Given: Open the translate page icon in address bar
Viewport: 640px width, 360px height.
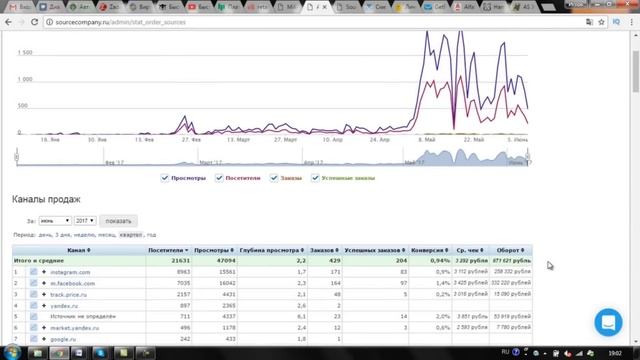Looking at the screenshot, I should (x=589, y=22).
